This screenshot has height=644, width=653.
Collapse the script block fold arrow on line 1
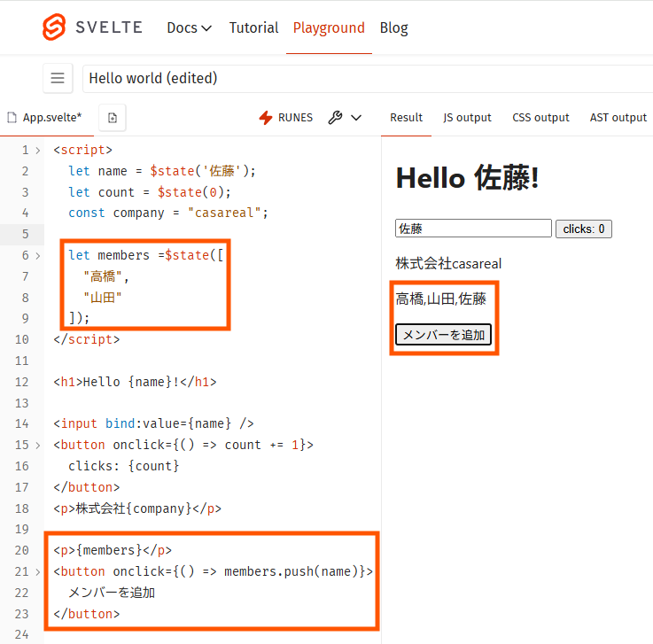(38, 151)
